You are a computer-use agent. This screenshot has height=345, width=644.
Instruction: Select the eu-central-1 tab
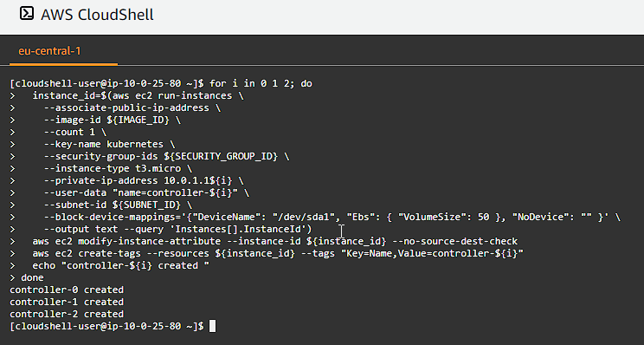tap(49, 51)
